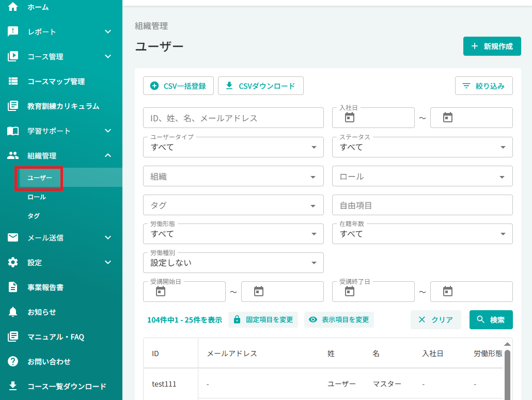Click the 教育訓練カリキュラム icon

(x=13, y=106)
